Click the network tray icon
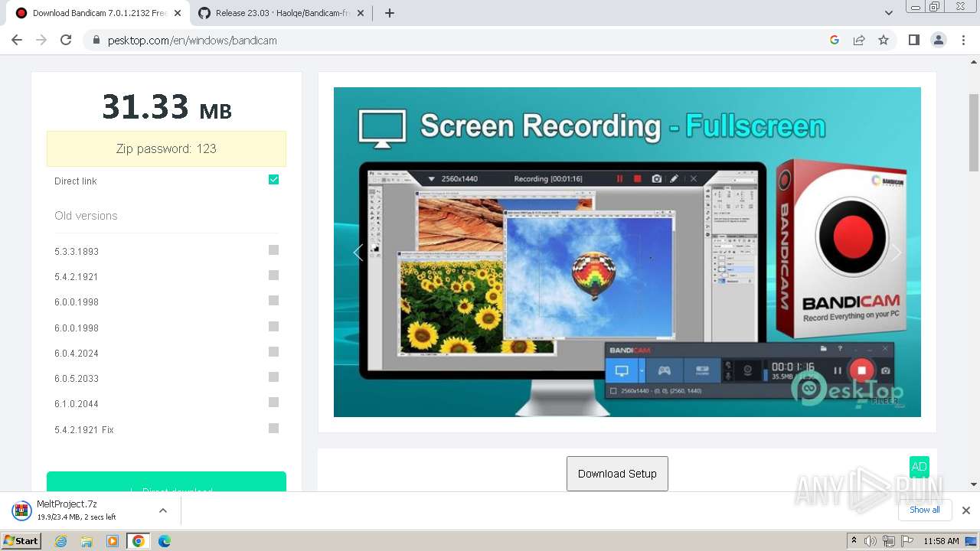Viewport: 980px width, 551px height. coord(889,541)
